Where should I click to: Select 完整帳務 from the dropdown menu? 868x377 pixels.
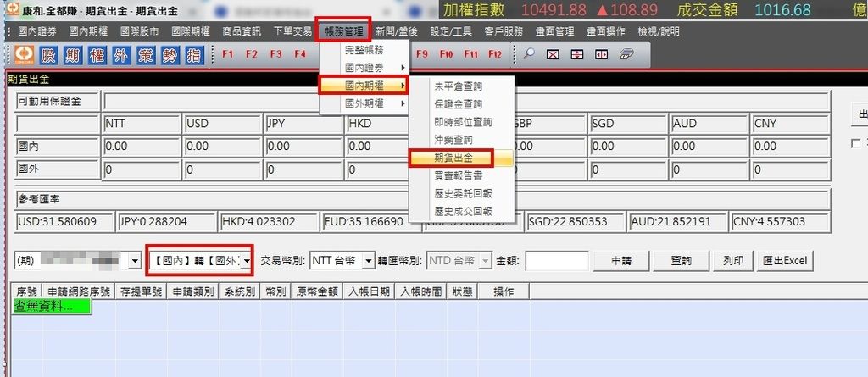click(x=364, y=50)
